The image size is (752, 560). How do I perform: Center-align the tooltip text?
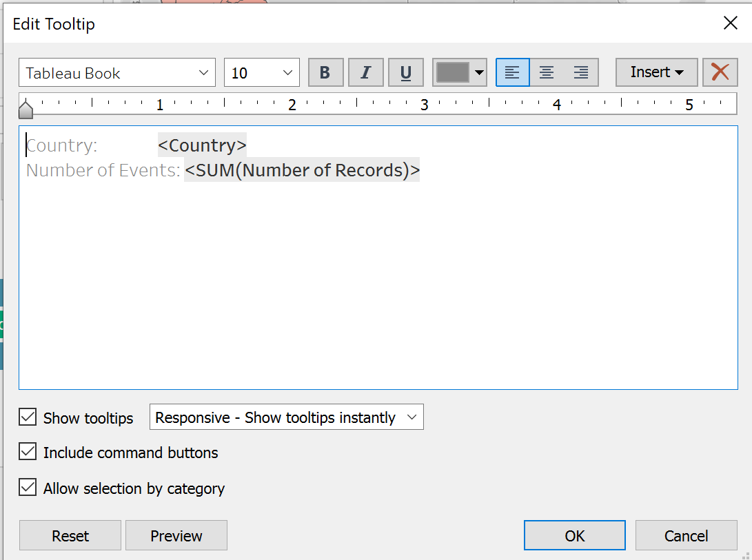(547, 73)
